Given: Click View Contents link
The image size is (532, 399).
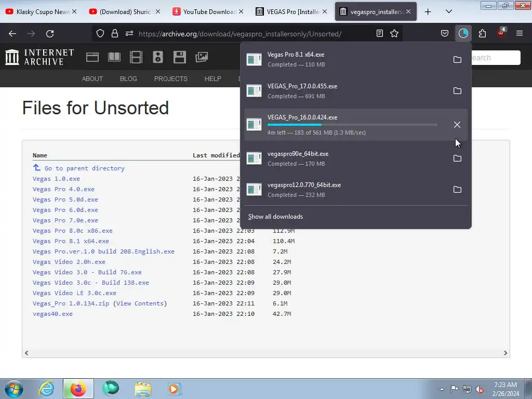Looking at the screenshot, I should click(x=140, y=303).
